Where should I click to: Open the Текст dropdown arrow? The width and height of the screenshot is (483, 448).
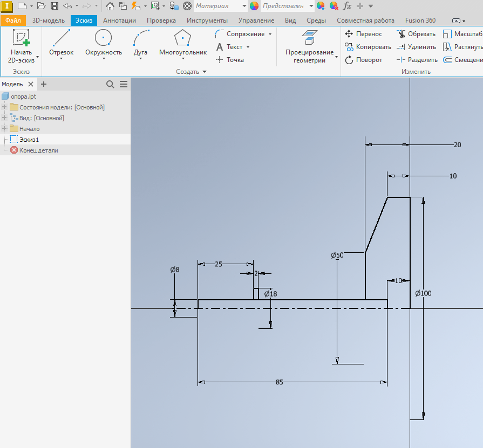(248, 47)
